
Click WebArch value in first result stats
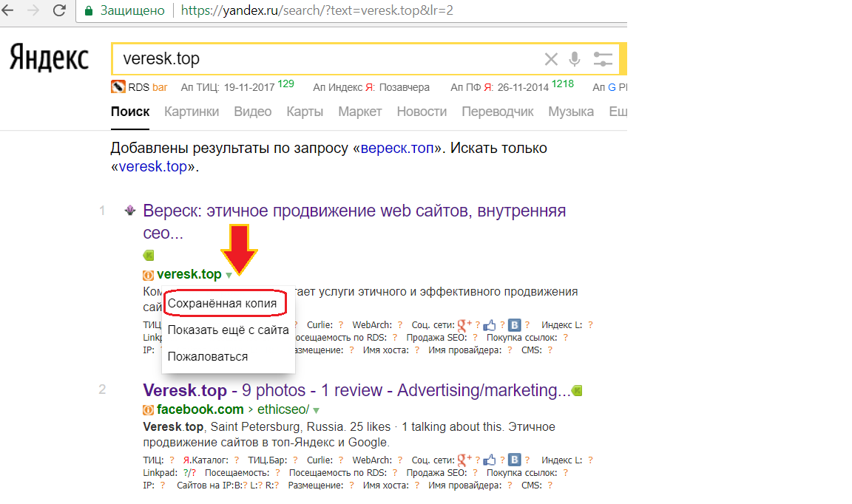tap(400, 324)
